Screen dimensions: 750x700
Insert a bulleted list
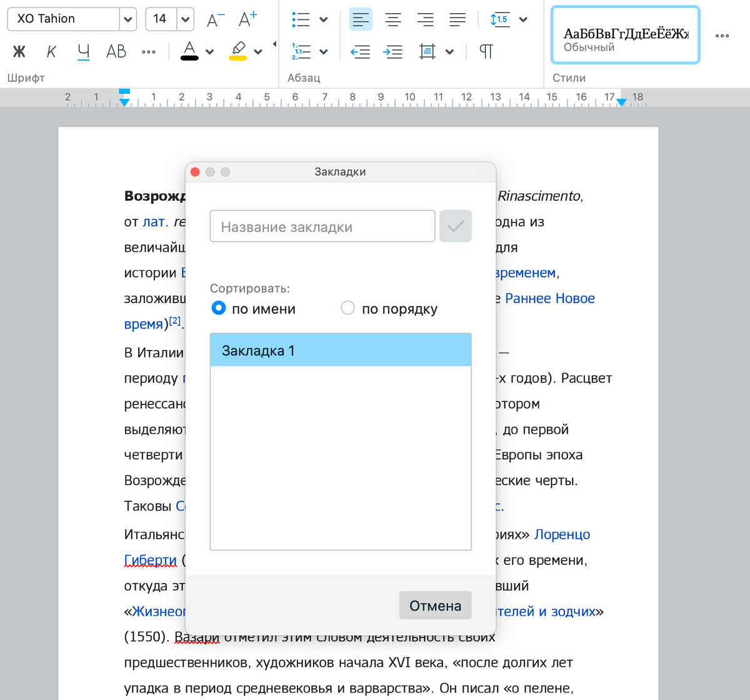(301, 19)
